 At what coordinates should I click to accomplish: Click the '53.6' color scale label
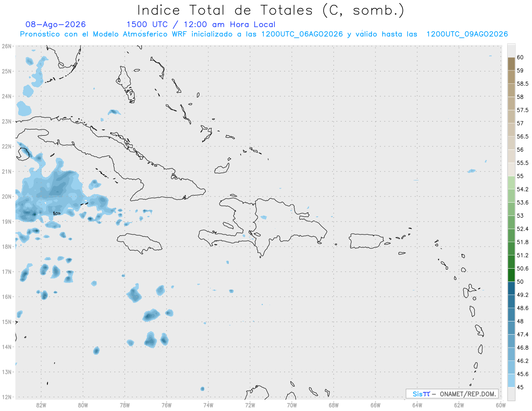523,203
